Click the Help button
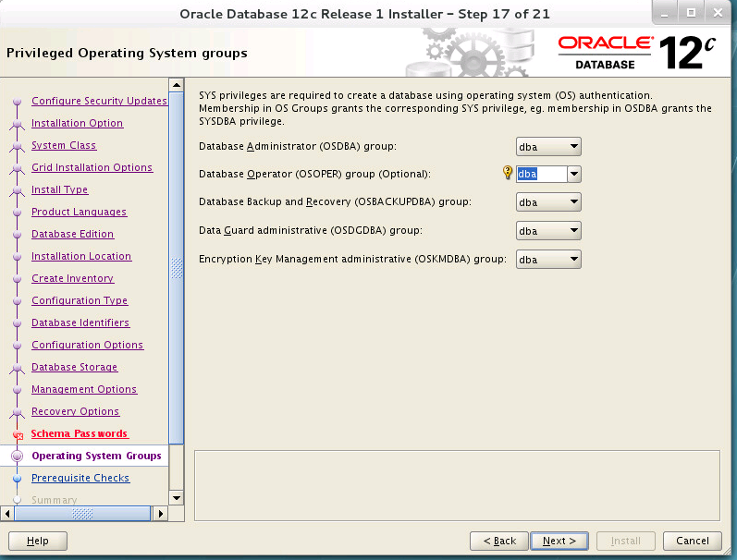 coord(38,541)
